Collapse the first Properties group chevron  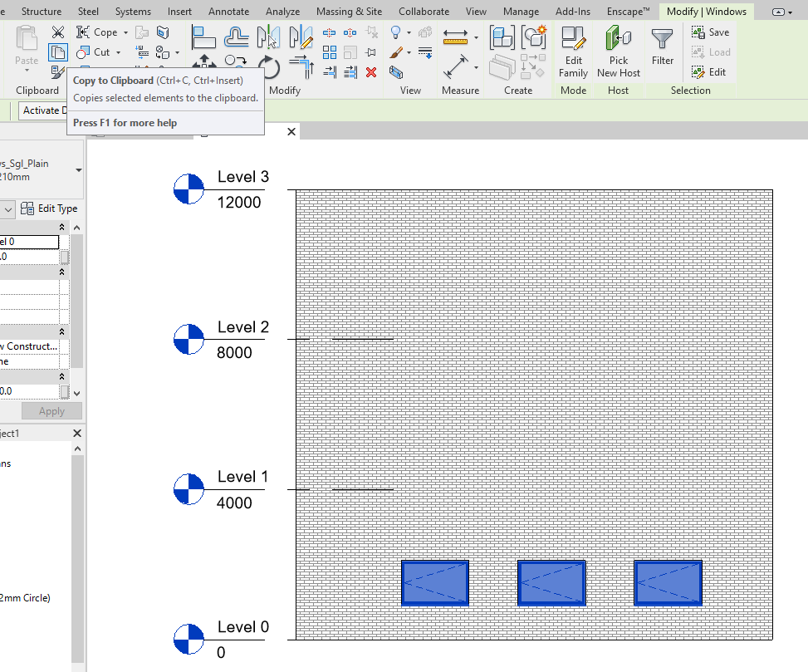tap(61, 228)
